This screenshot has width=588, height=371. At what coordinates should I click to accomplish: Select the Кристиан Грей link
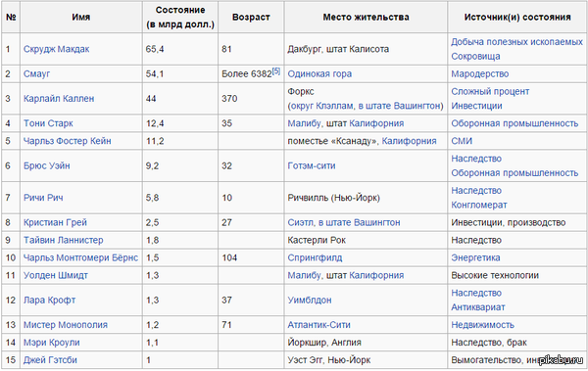click(55, 222)
